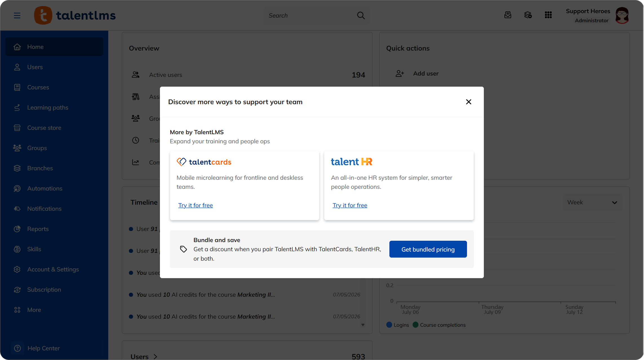This screenshot has height=360, width=644.
Task: Click the timeline scroll down arrow
Action: tap(363, 325)
